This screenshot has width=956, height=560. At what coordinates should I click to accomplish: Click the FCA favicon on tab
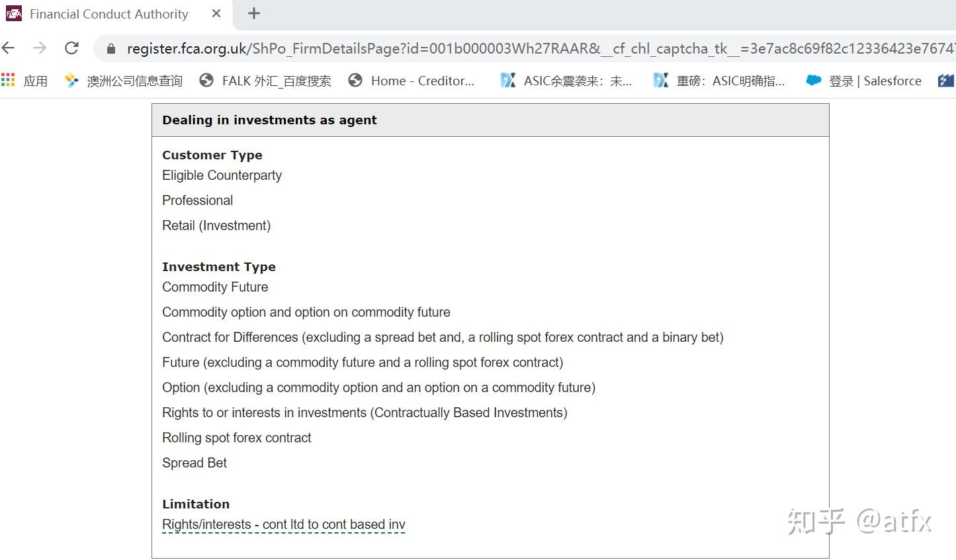14,13
